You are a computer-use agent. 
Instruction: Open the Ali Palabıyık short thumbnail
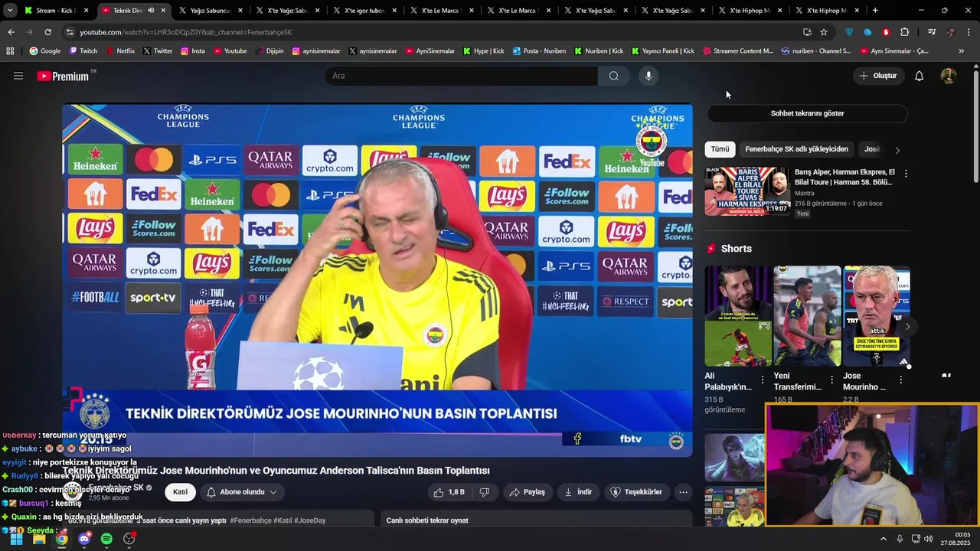tap(738, 316)
